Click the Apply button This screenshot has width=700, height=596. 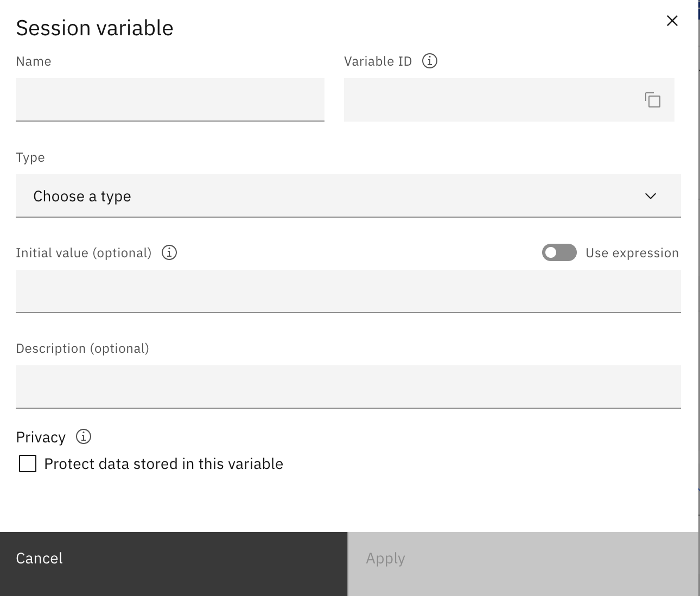pos(523,559)
